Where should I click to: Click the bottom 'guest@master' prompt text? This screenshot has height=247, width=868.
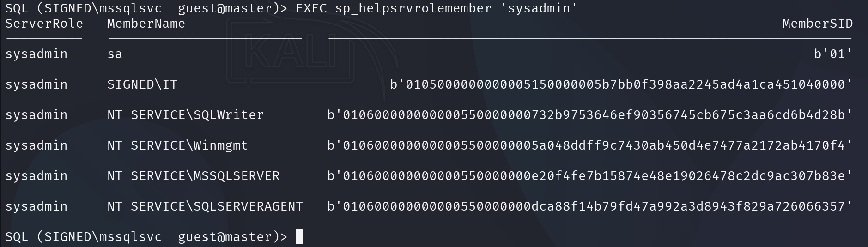(225, 237)
